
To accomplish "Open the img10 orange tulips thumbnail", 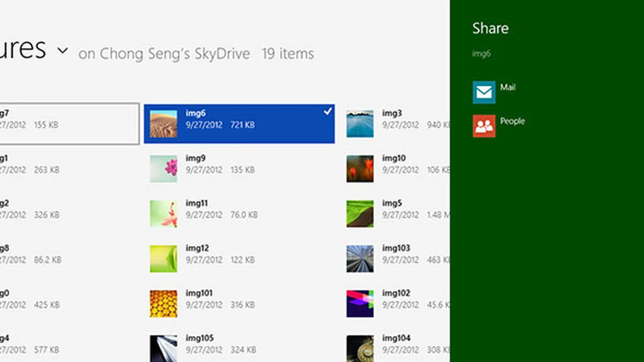I will pos(360,169).
